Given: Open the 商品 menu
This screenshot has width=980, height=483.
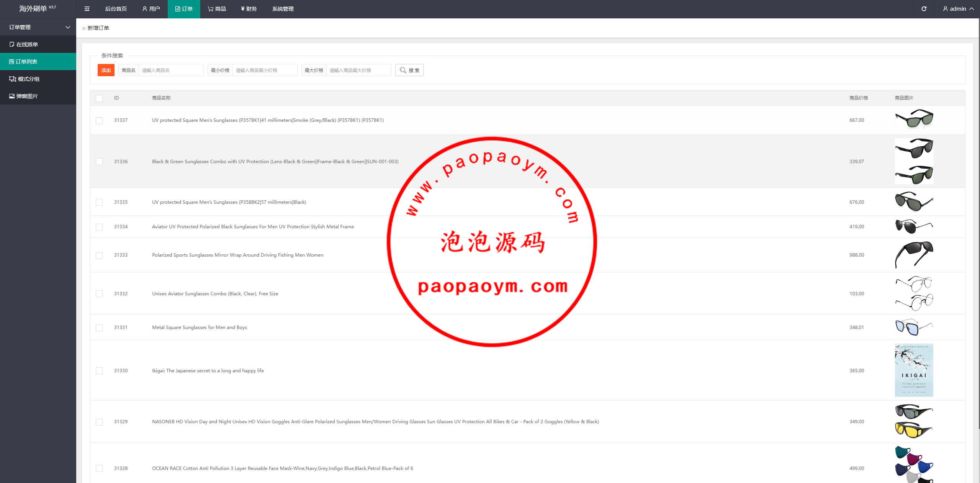Looking at the screenshot, I should [217, 9].
